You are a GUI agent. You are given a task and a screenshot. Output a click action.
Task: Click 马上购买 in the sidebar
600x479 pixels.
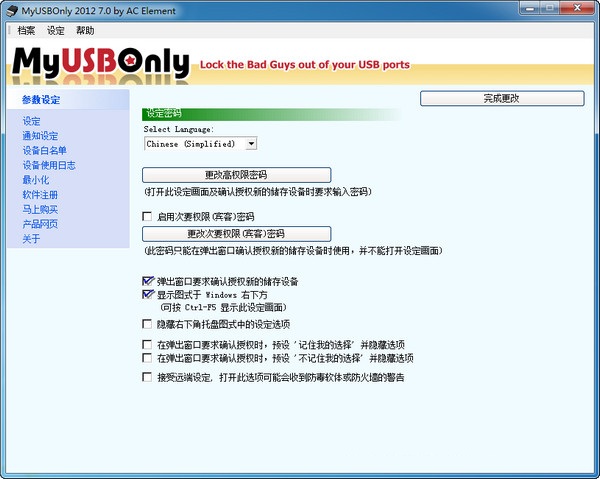coord(40,209)
